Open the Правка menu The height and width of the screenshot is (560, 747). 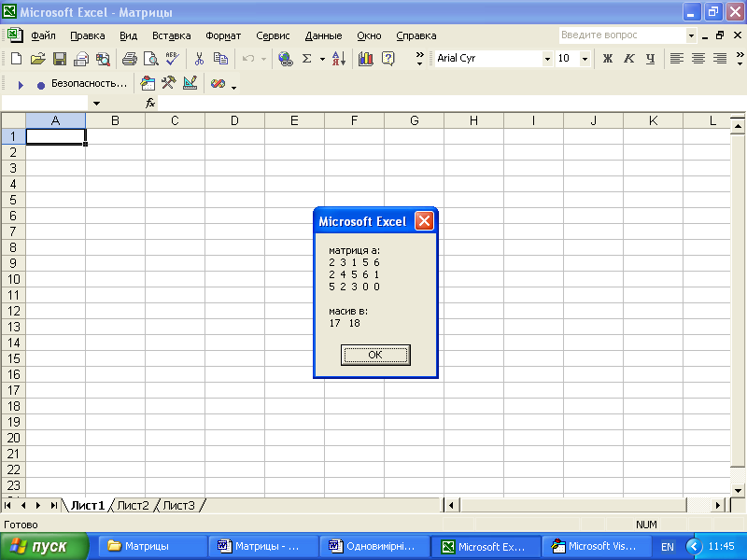click(x=88, y=35)
